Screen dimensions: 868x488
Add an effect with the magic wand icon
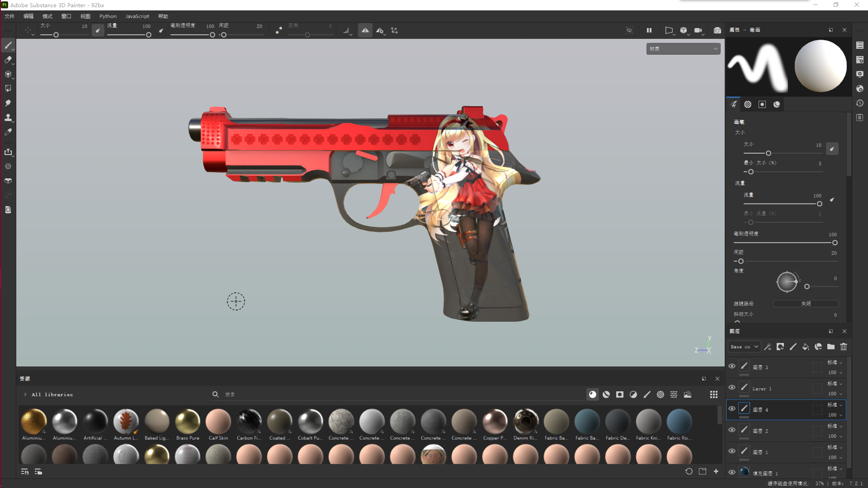[768, 347]
